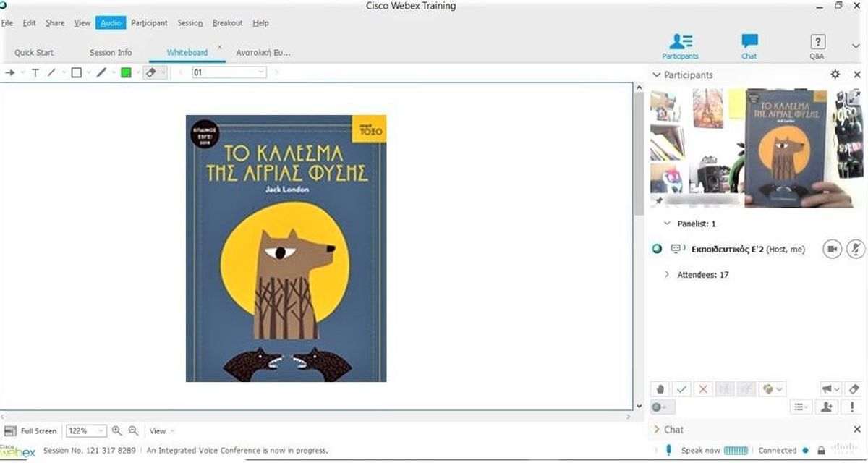Switch whiteboard to Full Screen

pyautogui.click(x=30, y=431)
